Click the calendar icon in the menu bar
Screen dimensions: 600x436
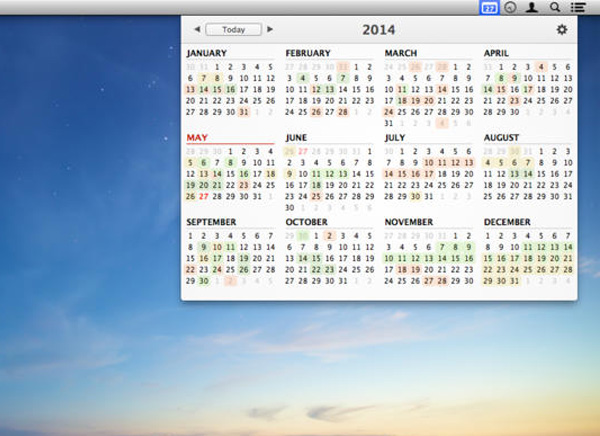(x=489, y=8)
